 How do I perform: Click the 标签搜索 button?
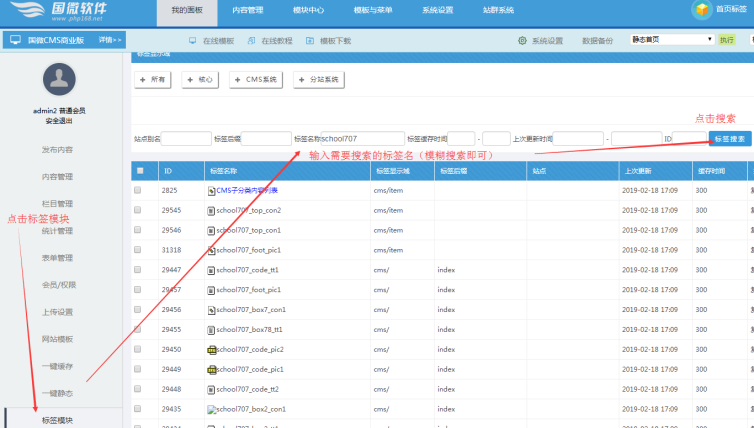point(729,139)
